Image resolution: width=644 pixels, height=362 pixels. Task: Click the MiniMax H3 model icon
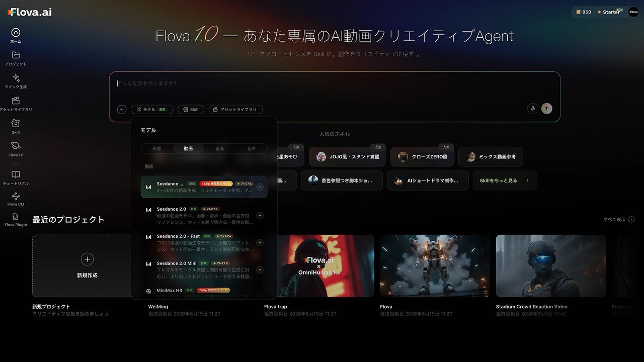148,291
